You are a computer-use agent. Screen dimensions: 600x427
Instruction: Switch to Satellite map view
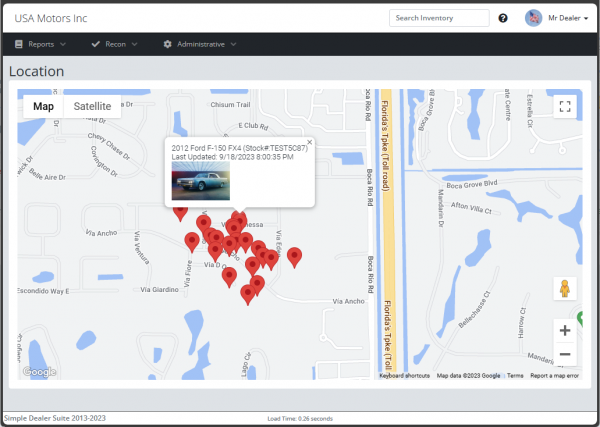point(92,106)
